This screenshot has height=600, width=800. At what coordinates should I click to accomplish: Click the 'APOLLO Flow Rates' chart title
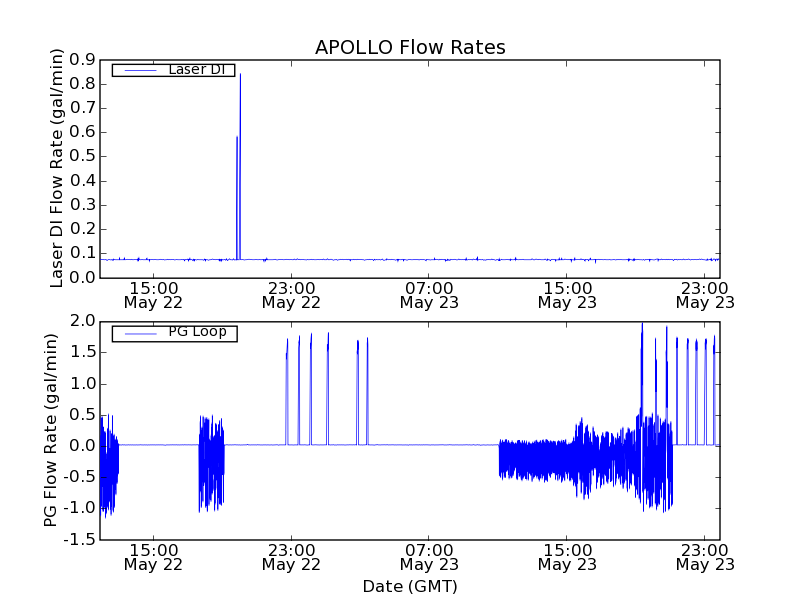coord(410,47)
